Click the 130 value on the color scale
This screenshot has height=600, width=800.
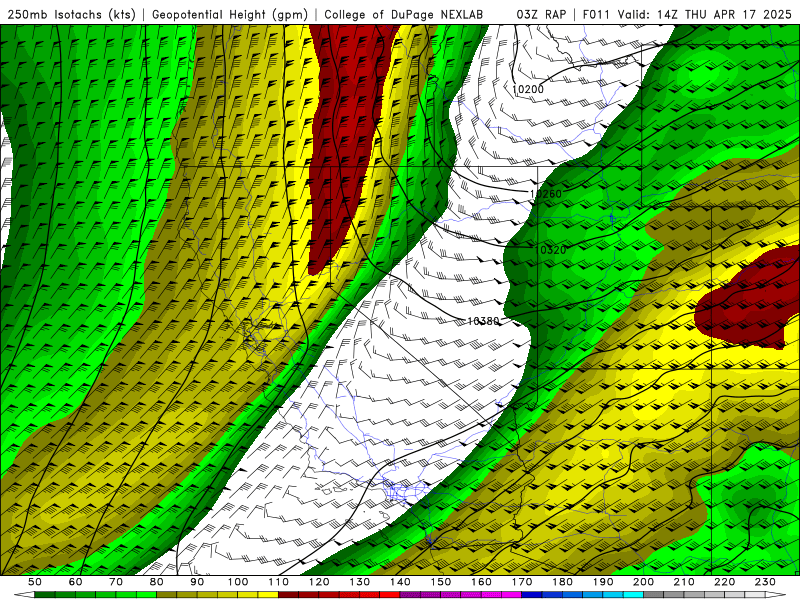coord(360,582)
